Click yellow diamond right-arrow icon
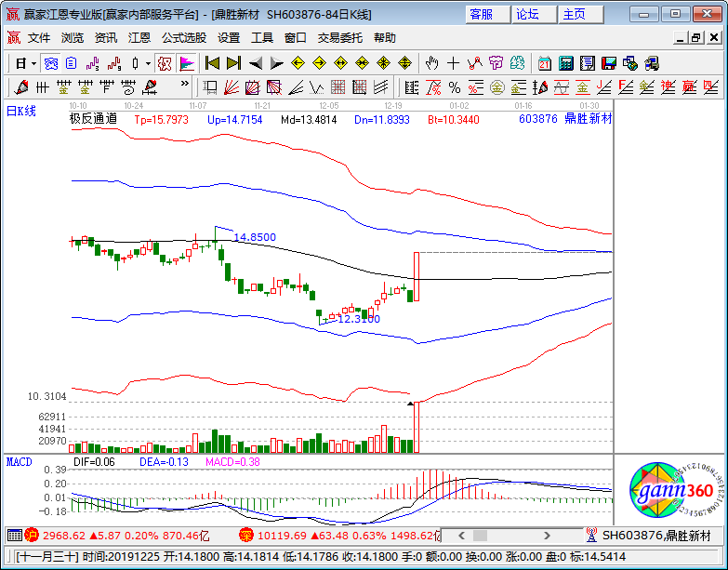 point(320,63)
